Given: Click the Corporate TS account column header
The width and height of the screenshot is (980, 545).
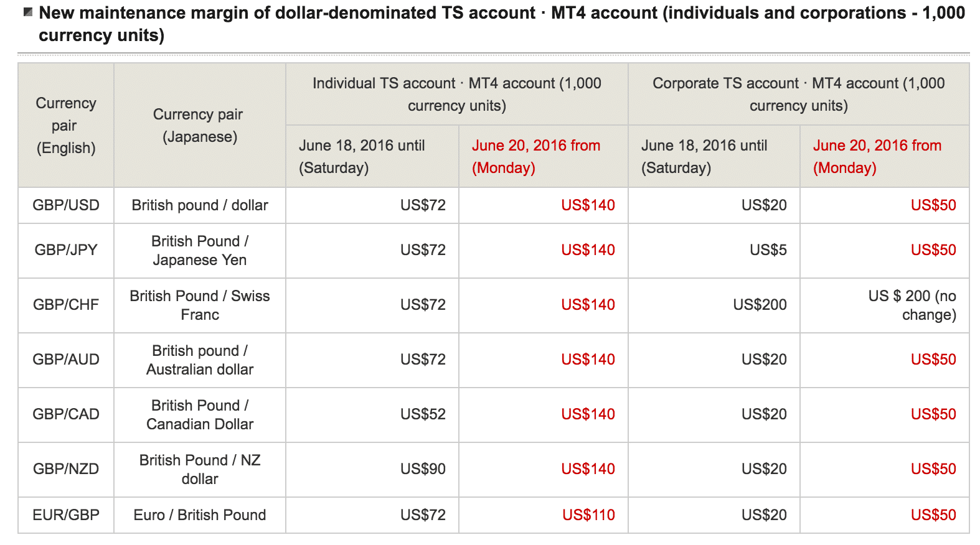Looking at the screenshot, I should click(x=798, y=95).
